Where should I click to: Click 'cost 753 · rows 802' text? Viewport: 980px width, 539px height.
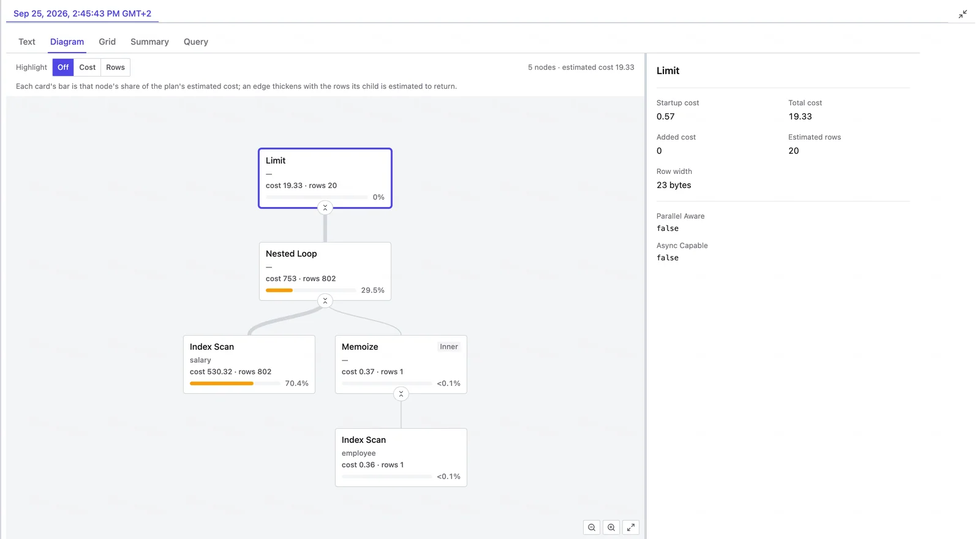(301, 279)
